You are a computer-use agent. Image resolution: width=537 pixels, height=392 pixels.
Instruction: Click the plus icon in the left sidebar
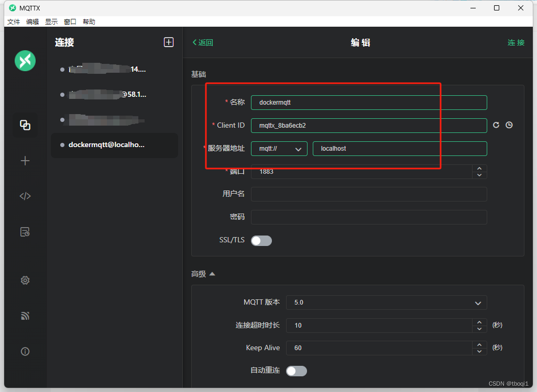point(25,161)
